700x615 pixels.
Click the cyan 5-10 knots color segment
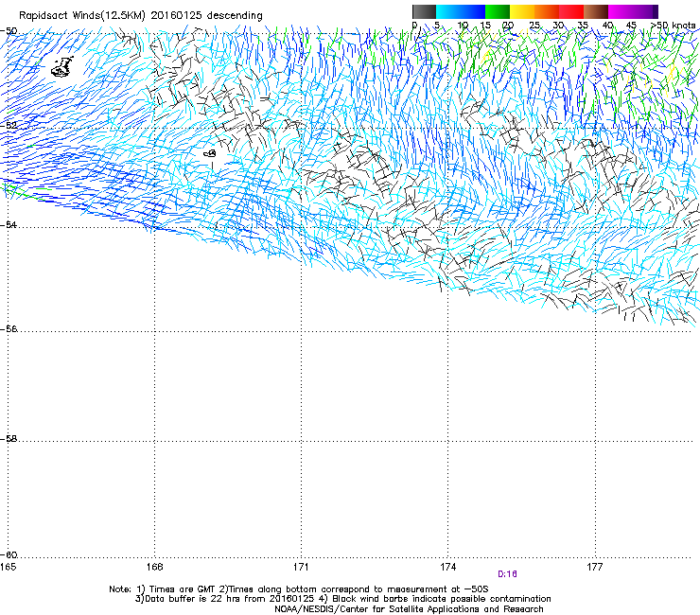pyautogui.click(x=448, y=11)
